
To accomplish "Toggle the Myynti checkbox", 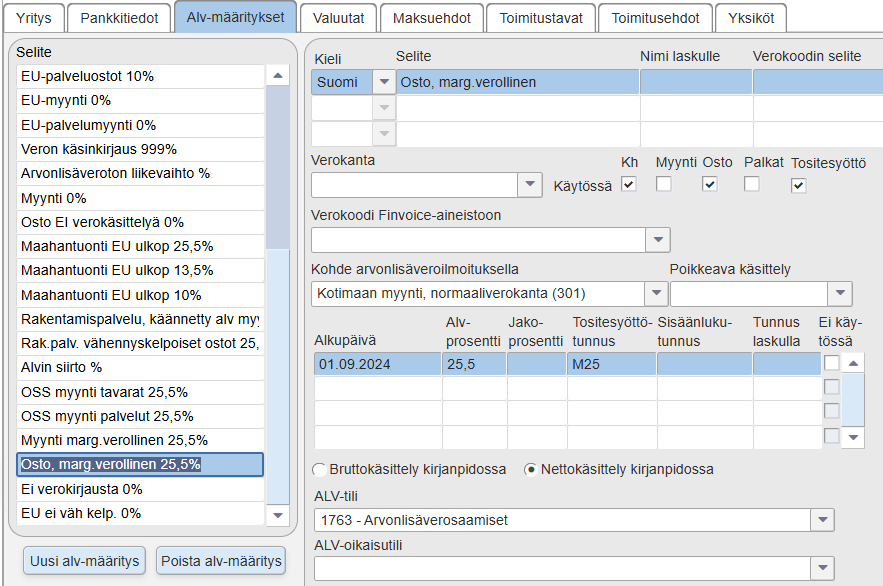I will click(x=664, y=184).
